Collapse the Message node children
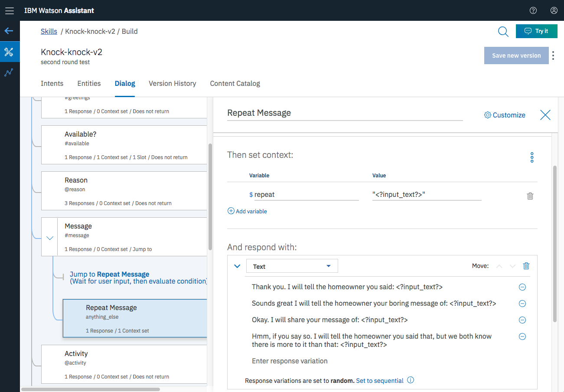Viewport: 564px width, 392px height. click(50, 238)
